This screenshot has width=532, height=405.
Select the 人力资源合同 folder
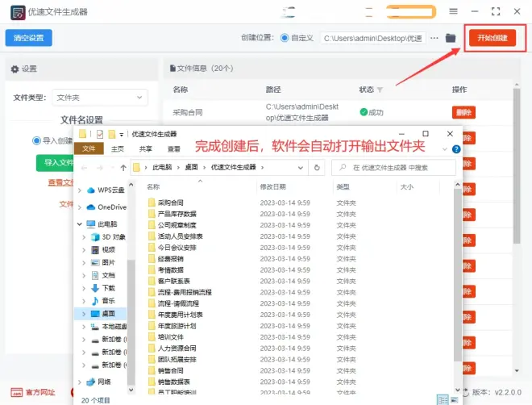point(172,349)
